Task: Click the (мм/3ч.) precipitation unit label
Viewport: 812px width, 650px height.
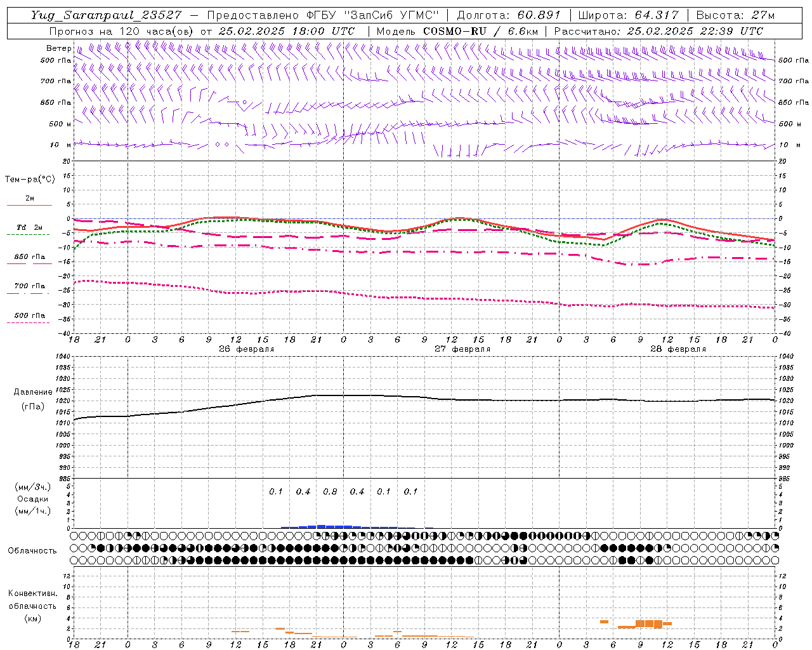Action: 32,487
